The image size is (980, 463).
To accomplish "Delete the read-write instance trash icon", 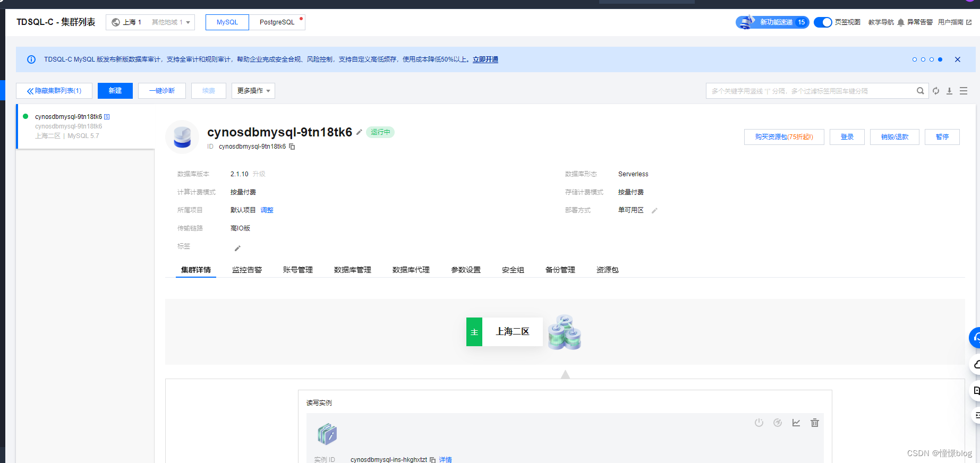I will (815, 423).
